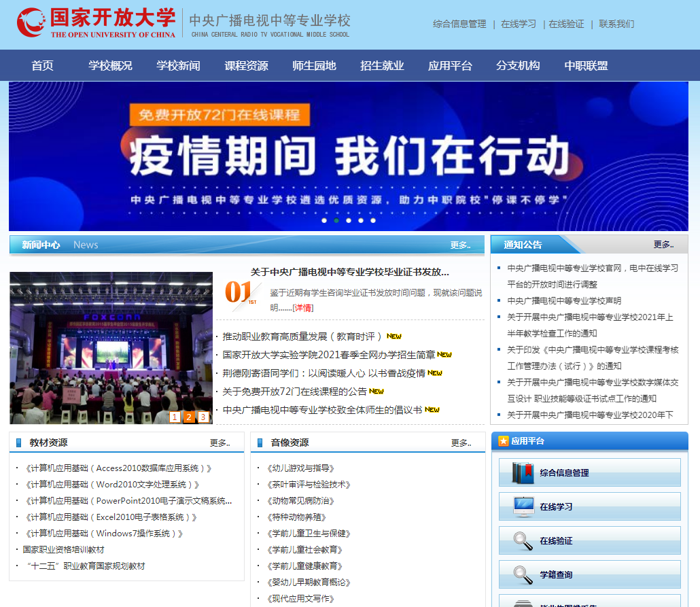Open 更多 in 通知公告 header
This screenshot has width=700, height=607.
click(x=663, y=245)
